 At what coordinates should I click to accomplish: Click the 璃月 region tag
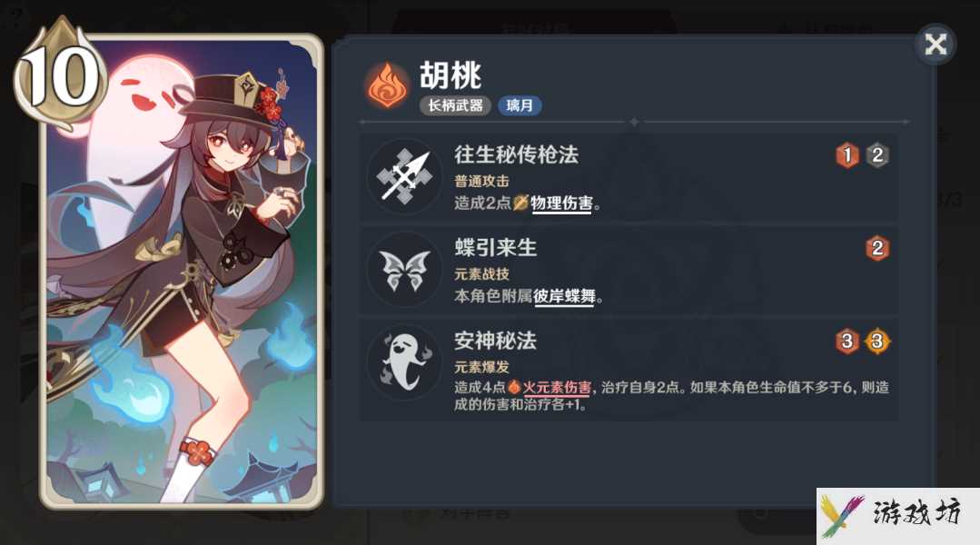point(520,105)
